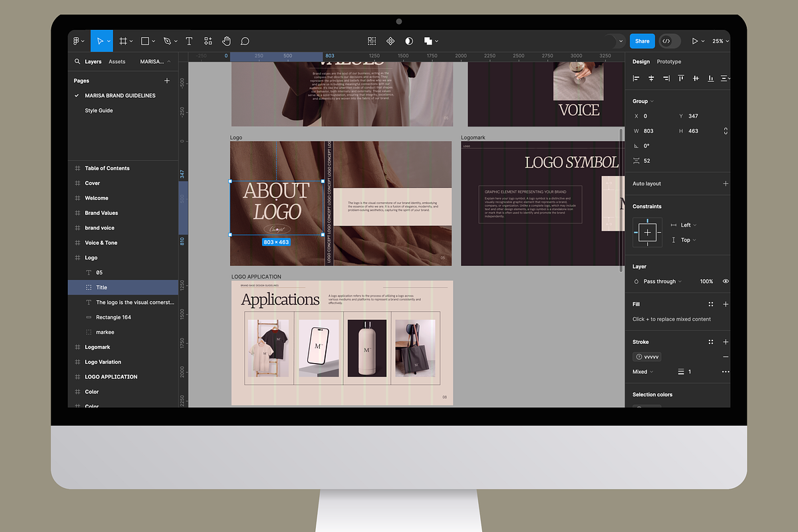
Task: Click the Boolean union icon
Action: click(428, 41)
